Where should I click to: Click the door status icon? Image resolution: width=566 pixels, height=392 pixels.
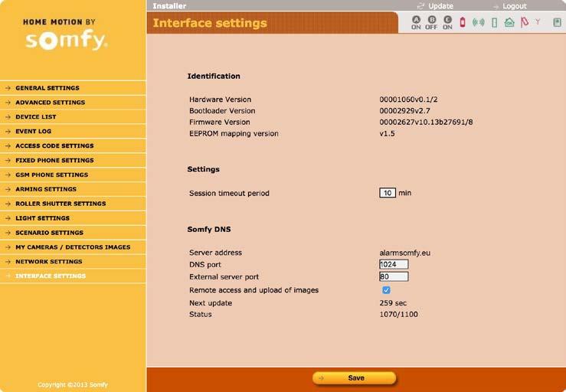coord(495,22)
